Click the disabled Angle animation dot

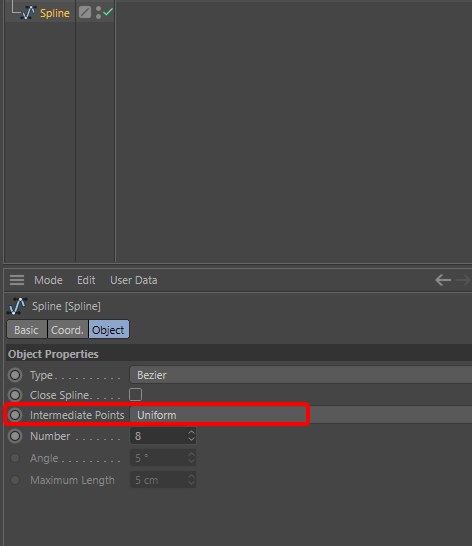pos(15,458)
